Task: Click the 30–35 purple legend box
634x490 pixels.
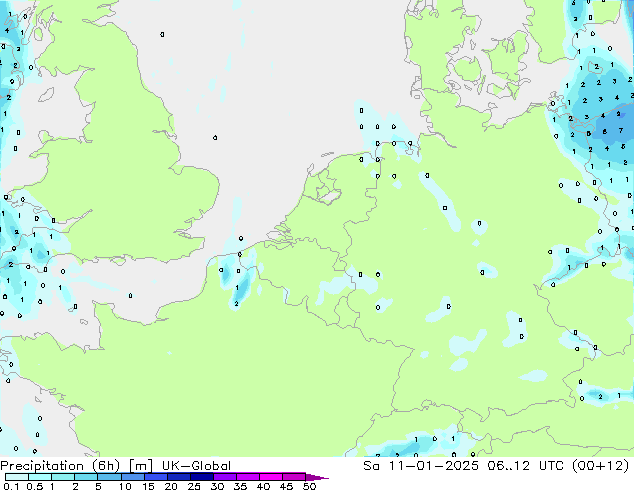Action: [224, 477]
